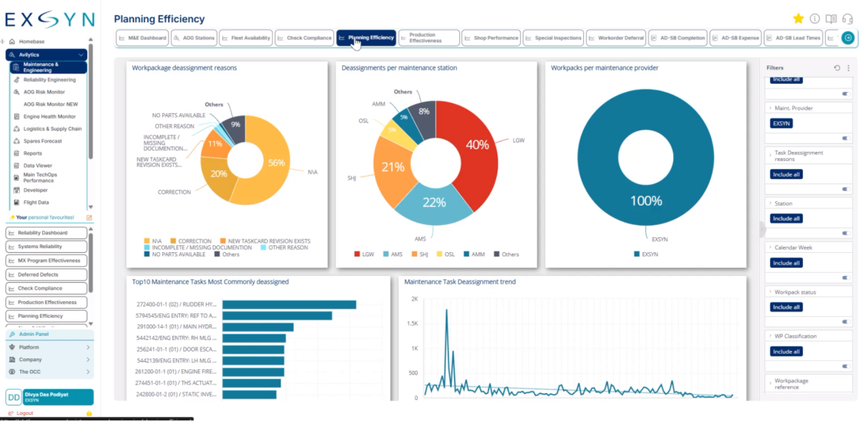868x421 pixels.
Task: Expand The OCC admin section
Action: tap(88, 372)
